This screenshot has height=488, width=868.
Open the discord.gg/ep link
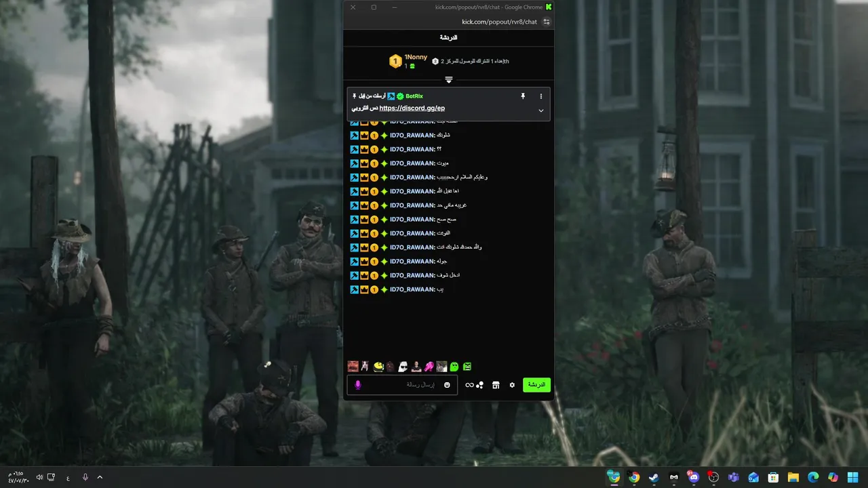[x=412, y=108]
